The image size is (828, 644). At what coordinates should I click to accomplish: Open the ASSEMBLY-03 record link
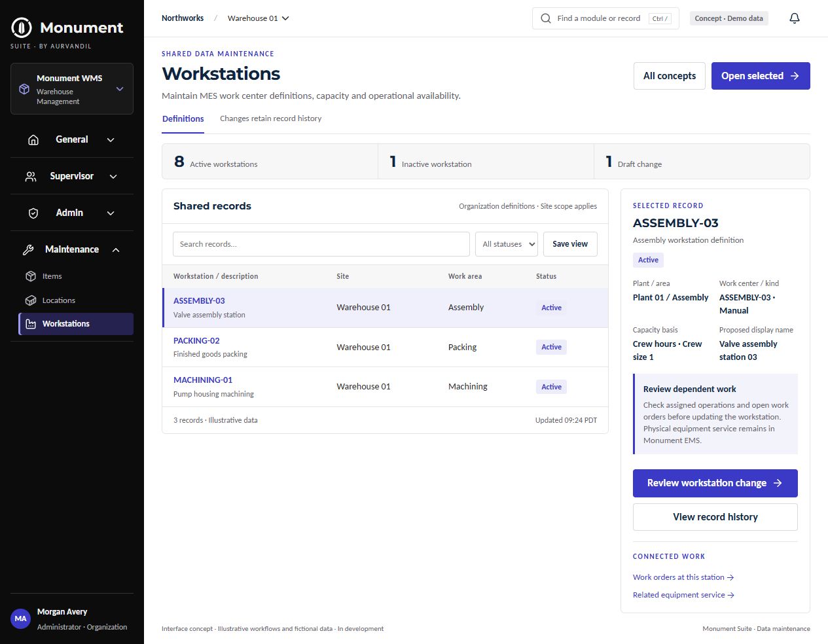(199, 301)
